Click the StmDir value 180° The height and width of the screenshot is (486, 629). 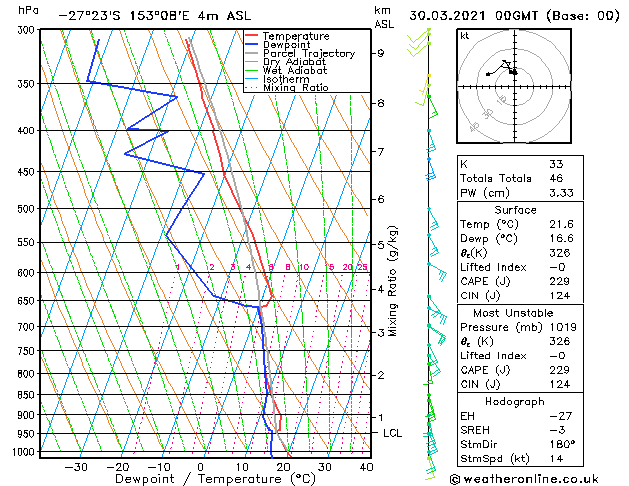click(562, 445)
